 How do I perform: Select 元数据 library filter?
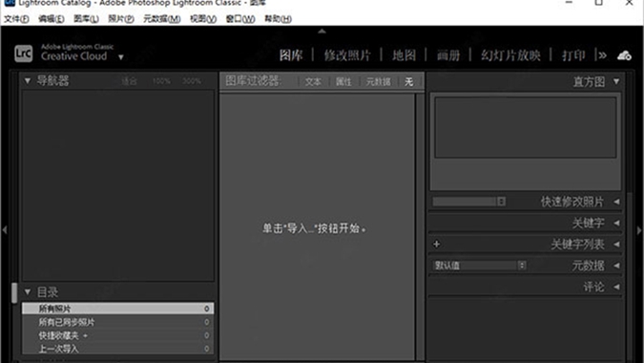pos(378,82)
